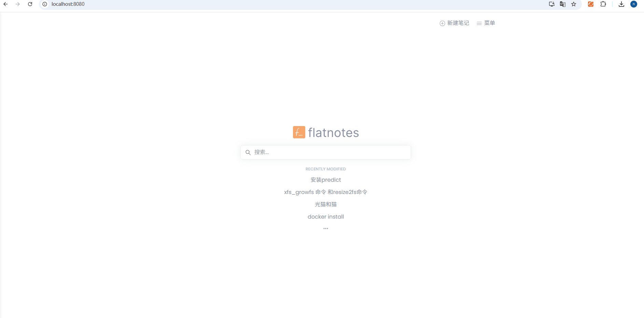Open the xfs_growfs 命令 和resize2fs命令 note
This screenshot has height=318, width=644.
325,192
